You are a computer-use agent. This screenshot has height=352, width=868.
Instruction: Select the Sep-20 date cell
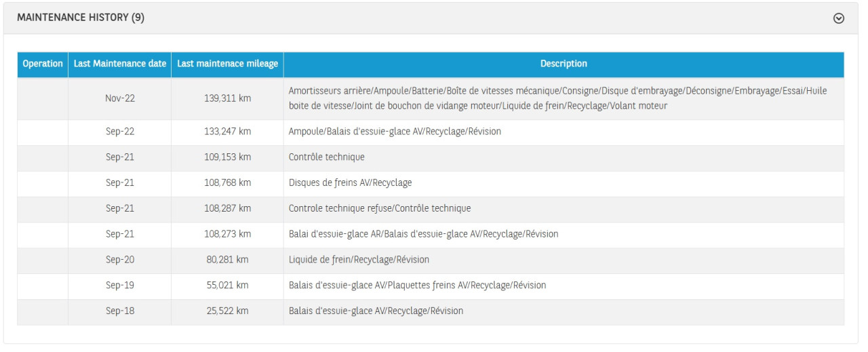coord(120,260)
